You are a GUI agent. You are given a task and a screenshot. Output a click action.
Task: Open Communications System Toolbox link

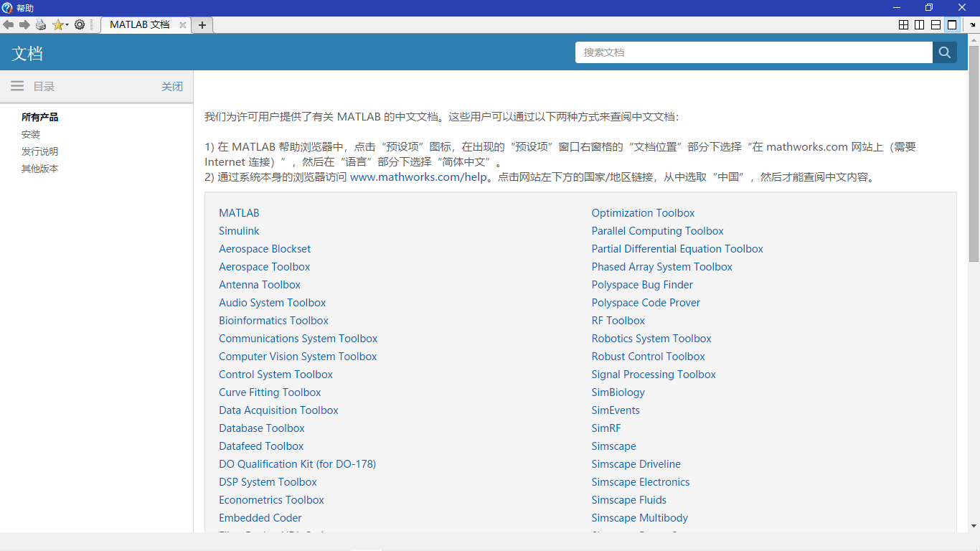pyautogui.click(x=298, y=339)
